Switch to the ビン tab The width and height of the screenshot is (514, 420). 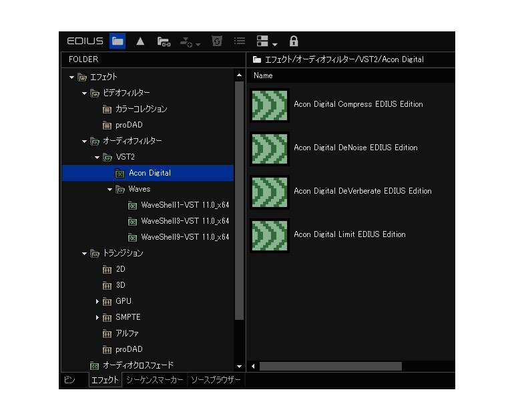[70, 380]
